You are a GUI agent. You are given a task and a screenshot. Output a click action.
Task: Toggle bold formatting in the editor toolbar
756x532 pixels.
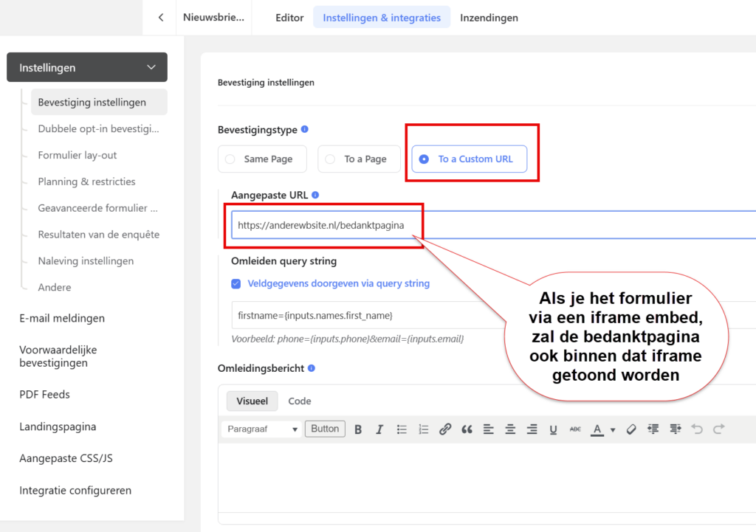tap(358, 429)
